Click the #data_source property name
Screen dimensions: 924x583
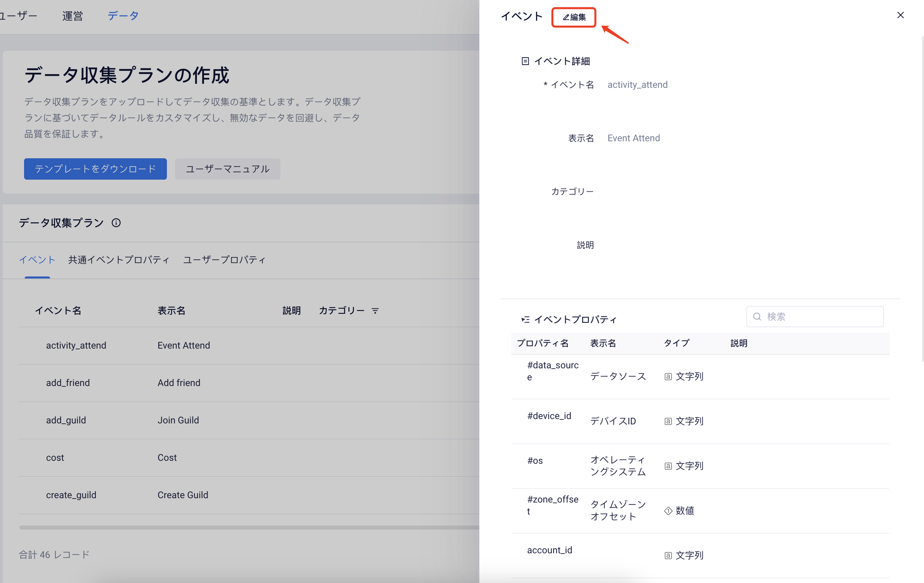[x=552, y=371]
